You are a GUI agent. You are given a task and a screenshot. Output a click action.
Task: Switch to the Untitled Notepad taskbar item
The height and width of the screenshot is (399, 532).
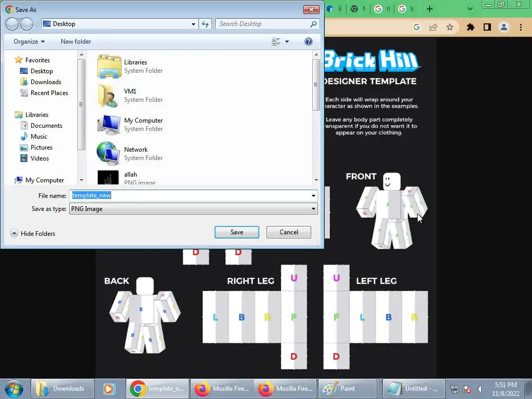click(x=414, y=389)
